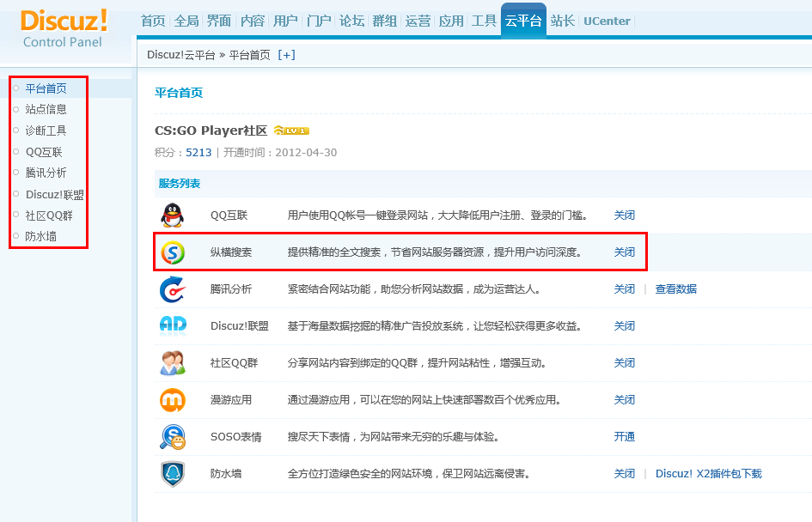Select Discuz!联盟 in the sidebar
This screenshot has height=522, width=812.
55,195
